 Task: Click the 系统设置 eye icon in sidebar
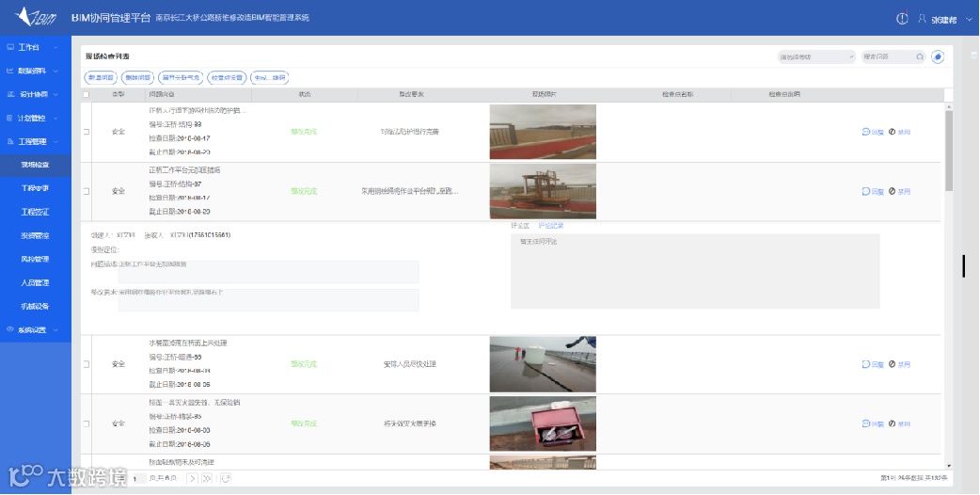point(10,329)
